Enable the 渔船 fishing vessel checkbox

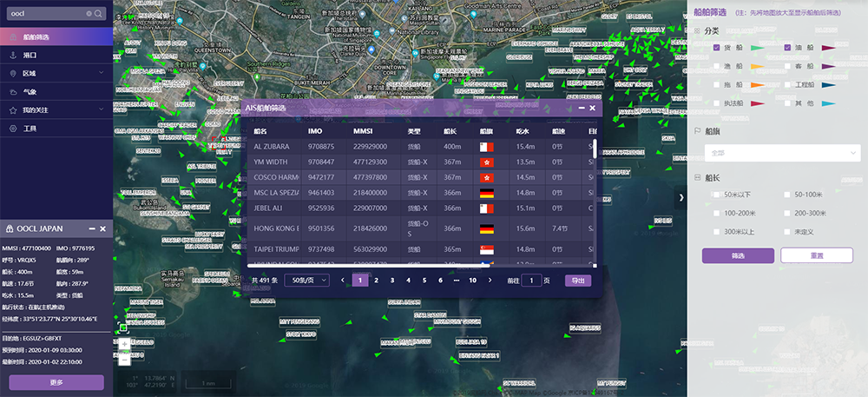[716, 66]
